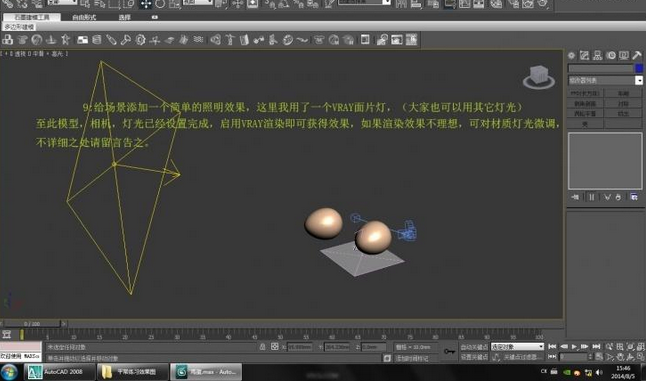This screenshot has width=646, height=381.
Task: Click the reactor Create Motor gear icon
Action: pos(140,40)
